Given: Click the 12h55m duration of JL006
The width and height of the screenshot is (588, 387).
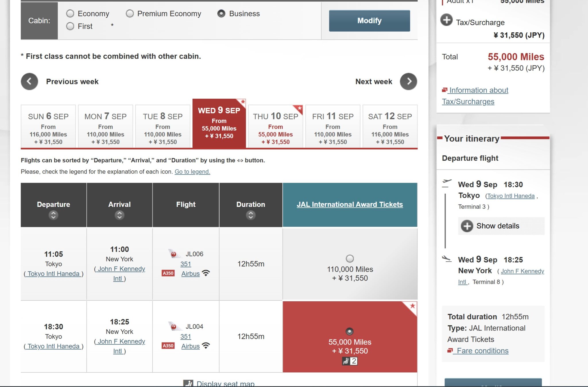Looking at the screenshot, I should 251,264.
